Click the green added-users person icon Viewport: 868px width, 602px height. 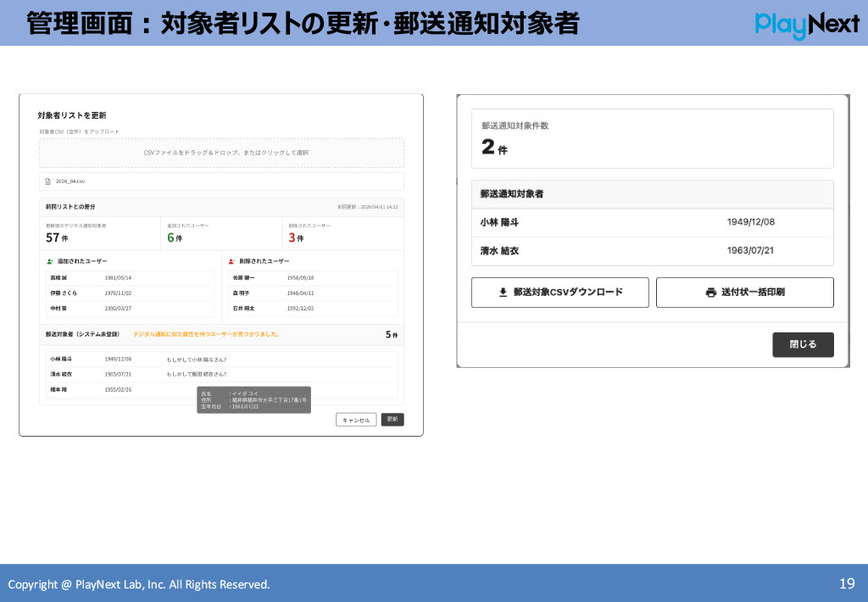click(50, 261)
